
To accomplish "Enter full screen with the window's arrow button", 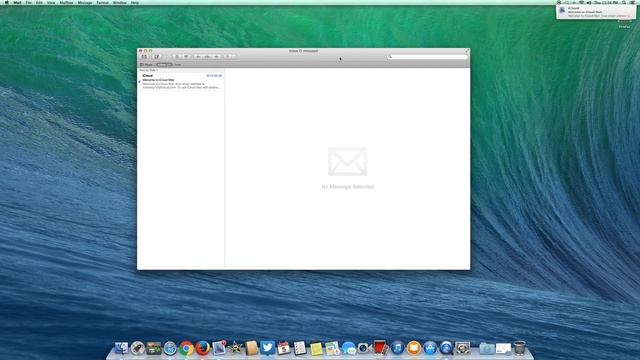I will [467, 51].
